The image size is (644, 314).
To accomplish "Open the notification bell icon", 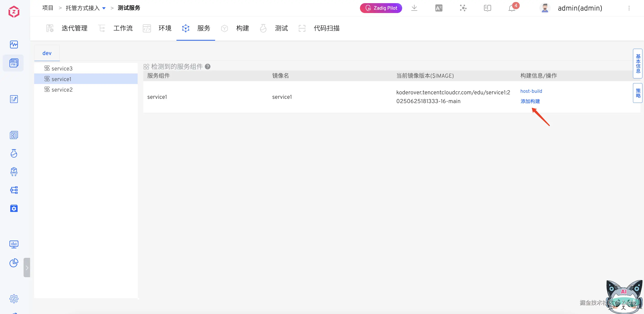I will click(512, 8).
